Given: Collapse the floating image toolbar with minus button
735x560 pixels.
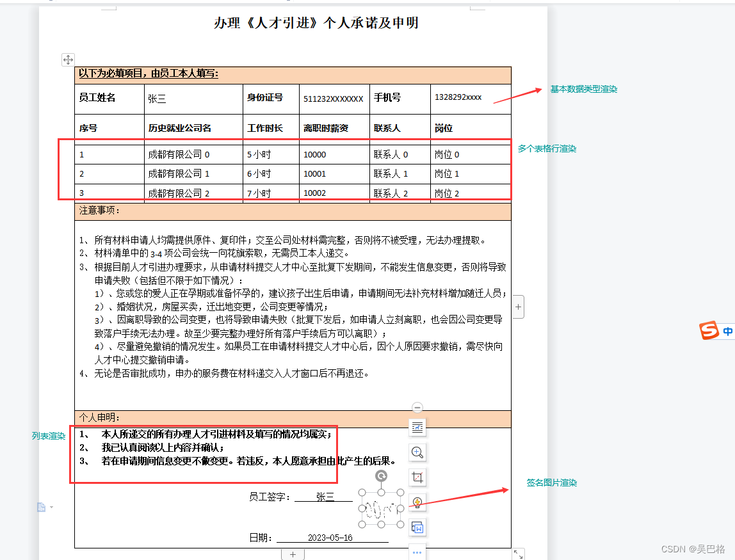Looking at the screenshot, I should click(417, 407).
